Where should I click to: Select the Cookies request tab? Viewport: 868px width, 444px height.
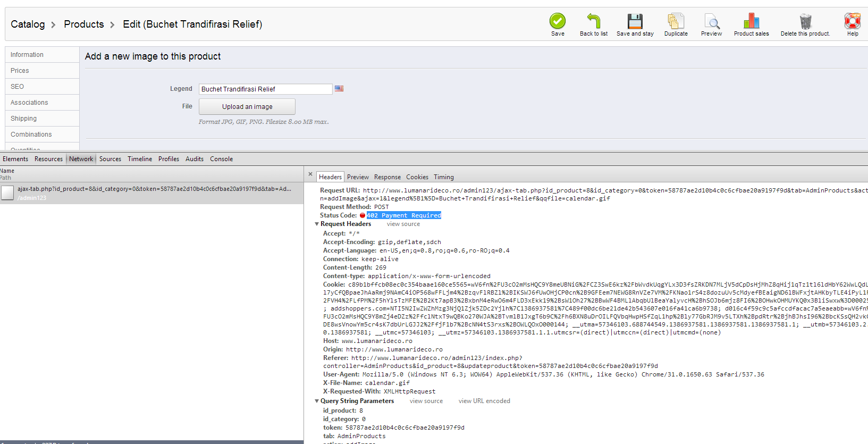(x=417, y=177)
